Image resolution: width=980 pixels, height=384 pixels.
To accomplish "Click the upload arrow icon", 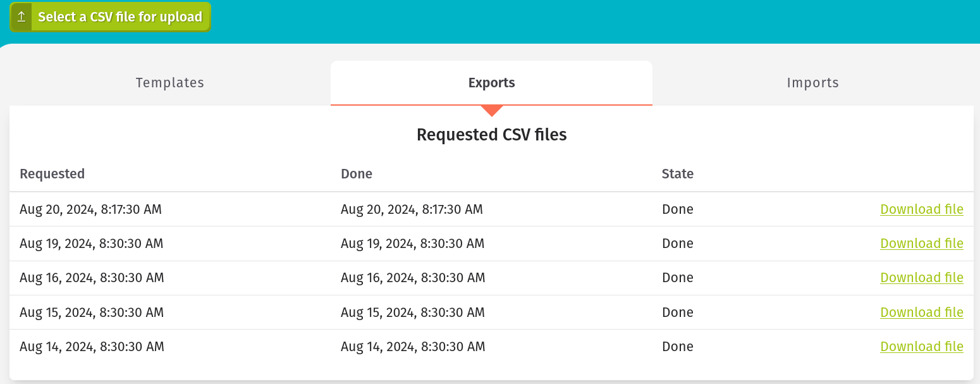I will [x=21, y=17].
